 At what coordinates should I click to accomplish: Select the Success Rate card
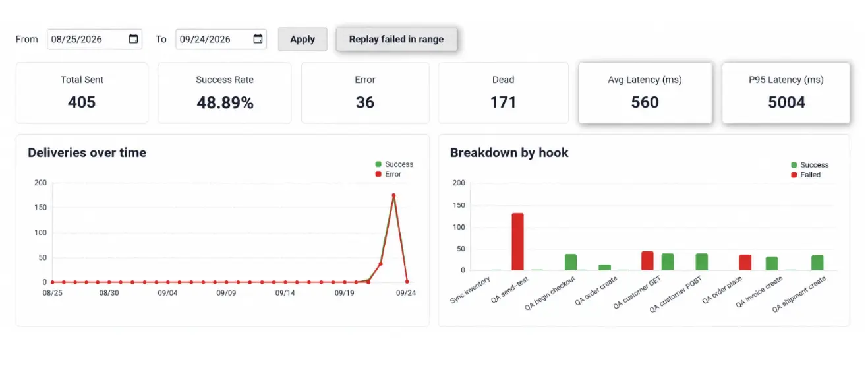click(x=225, y=93)
